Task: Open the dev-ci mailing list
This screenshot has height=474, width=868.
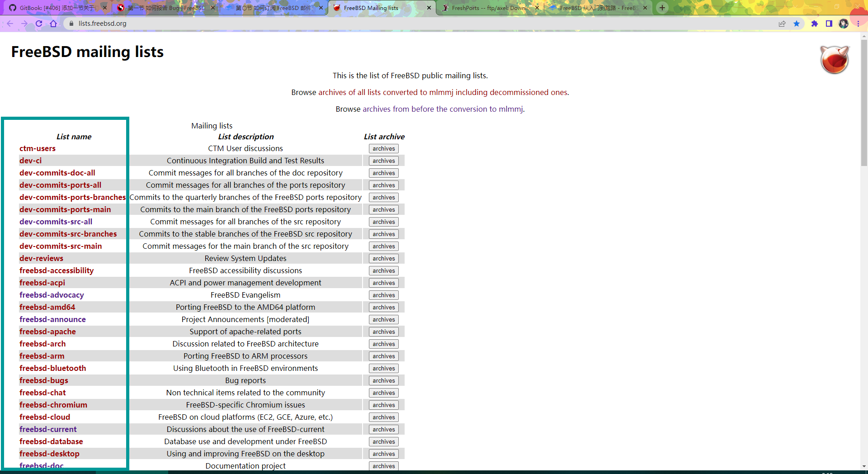Action: pos(30,161)
